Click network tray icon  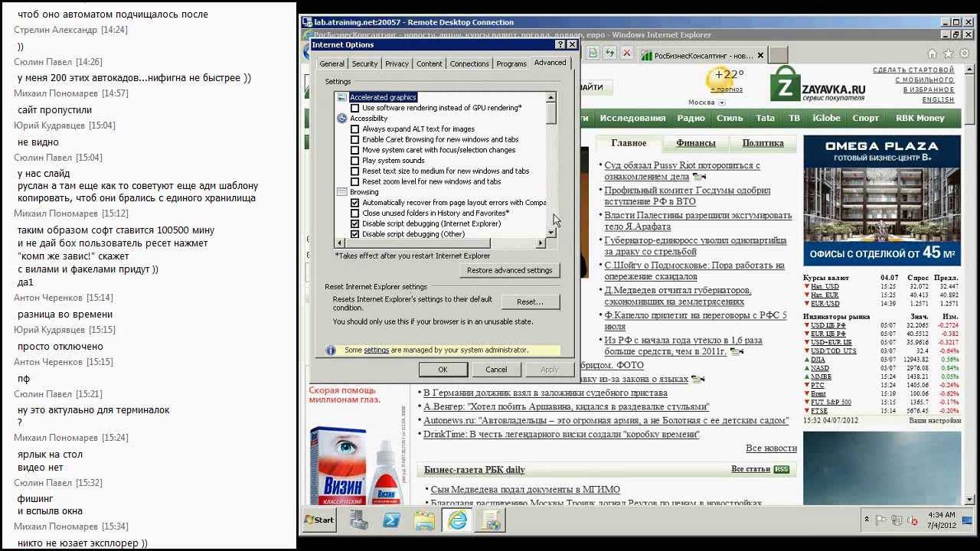pyautogui.click(x=896, y=520)
